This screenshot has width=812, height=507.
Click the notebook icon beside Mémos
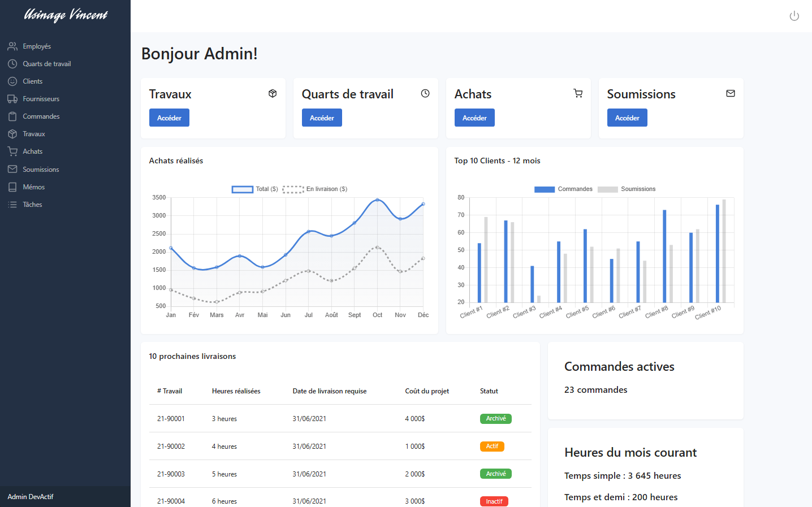pyautogui.click(x=12, y=187)
